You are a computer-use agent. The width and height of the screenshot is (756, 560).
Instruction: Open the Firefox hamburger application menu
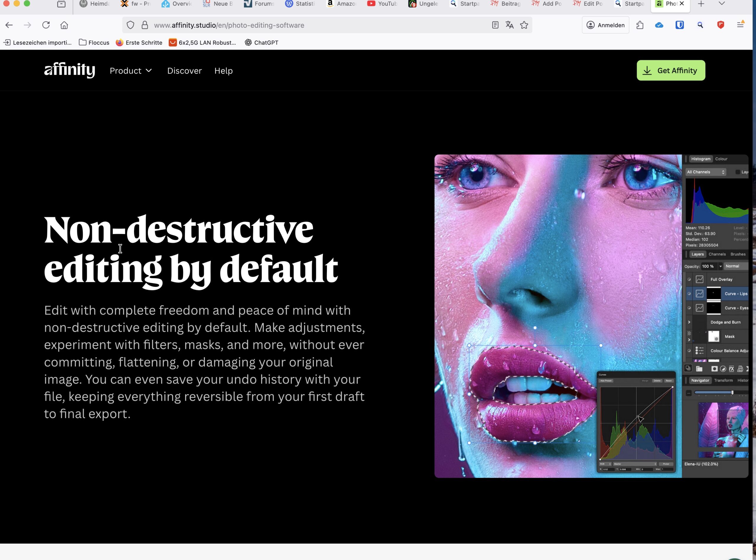740,25
